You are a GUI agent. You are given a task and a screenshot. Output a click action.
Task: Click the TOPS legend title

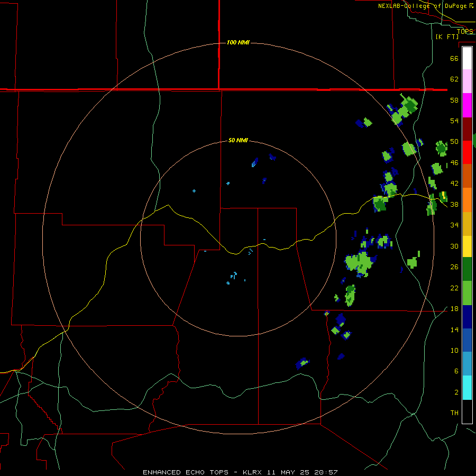[465, 31]
